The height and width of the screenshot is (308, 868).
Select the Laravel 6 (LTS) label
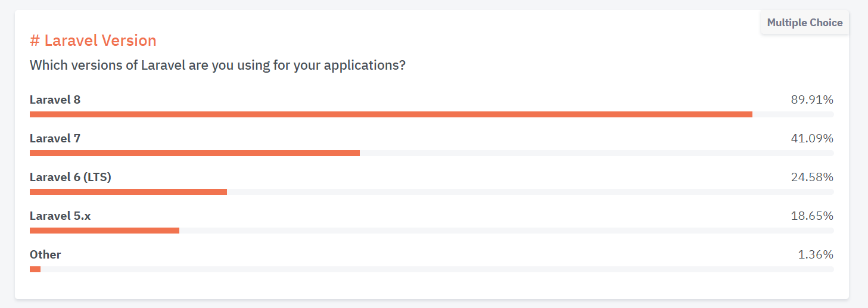[x=70, y=177]
